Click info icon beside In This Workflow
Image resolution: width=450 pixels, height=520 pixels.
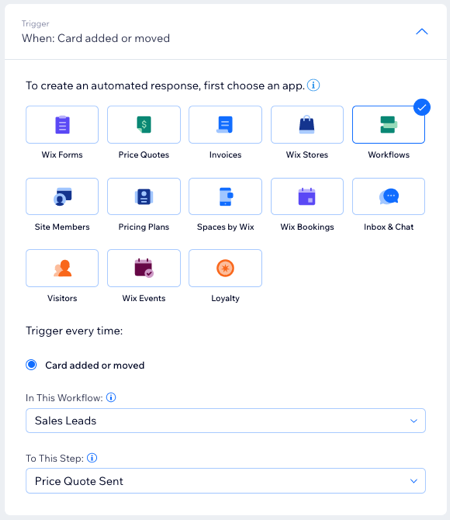pos(111,397)
